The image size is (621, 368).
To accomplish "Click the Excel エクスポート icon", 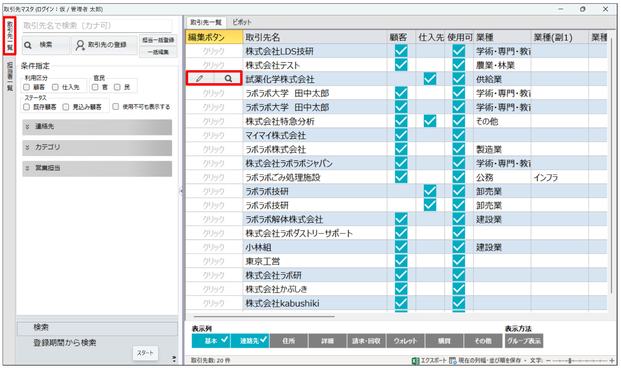I will point(415,360).
